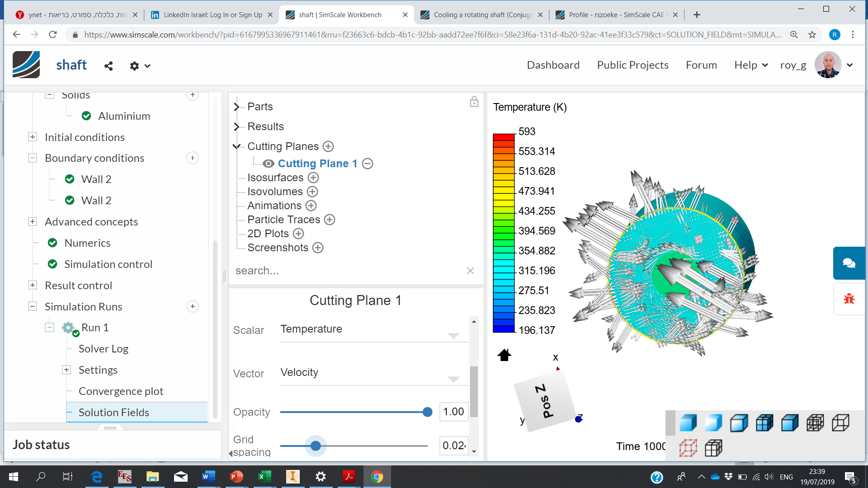Open the Scalar Temperature dropdown
Viewport: 868px width, 488px height.
click(453, 336)
